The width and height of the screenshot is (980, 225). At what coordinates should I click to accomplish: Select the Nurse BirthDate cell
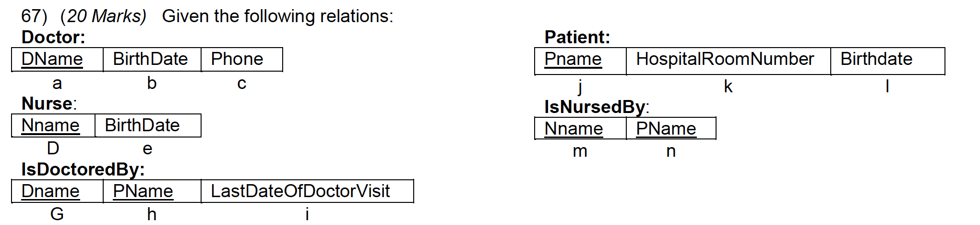[147, 125]
